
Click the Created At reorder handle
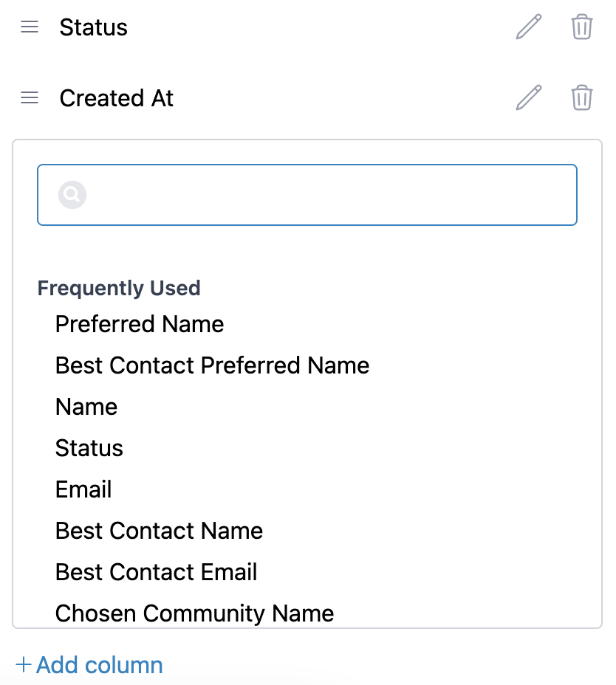coord(30,98)
